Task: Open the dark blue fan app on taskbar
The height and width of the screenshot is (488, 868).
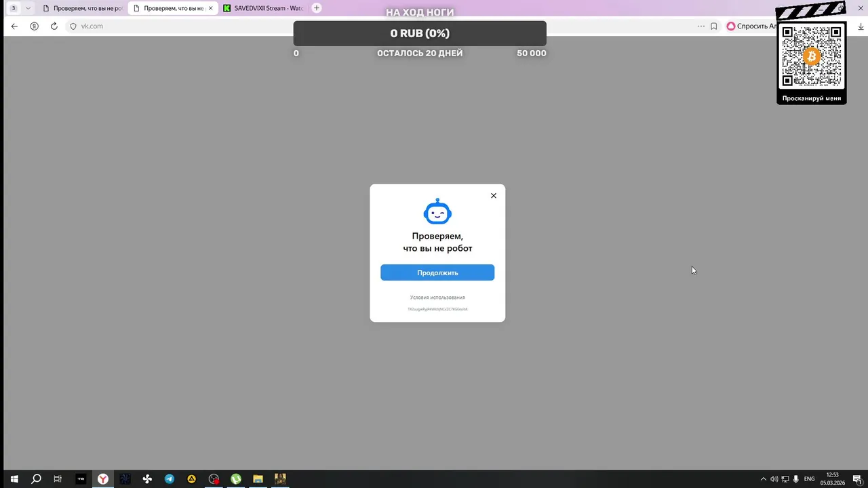Action: coord(125,479)
